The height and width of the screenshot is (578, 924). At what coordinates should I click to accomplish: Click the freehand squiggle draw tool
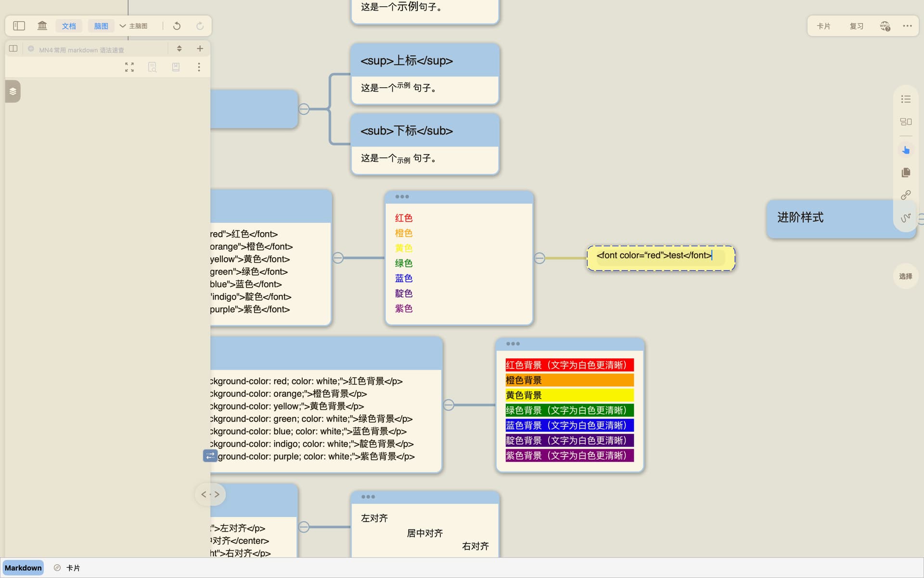(906, 218)
